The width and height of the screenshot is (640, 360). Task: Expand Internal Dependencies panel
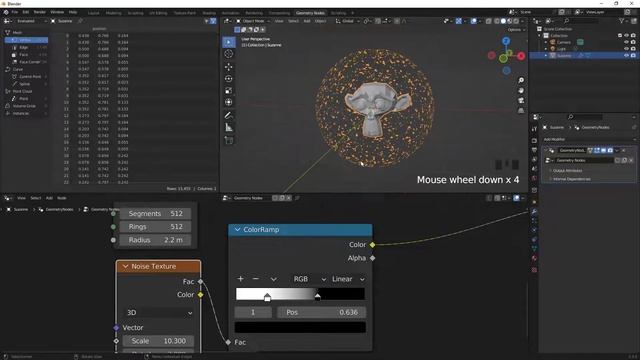click(x=571, y=179)
